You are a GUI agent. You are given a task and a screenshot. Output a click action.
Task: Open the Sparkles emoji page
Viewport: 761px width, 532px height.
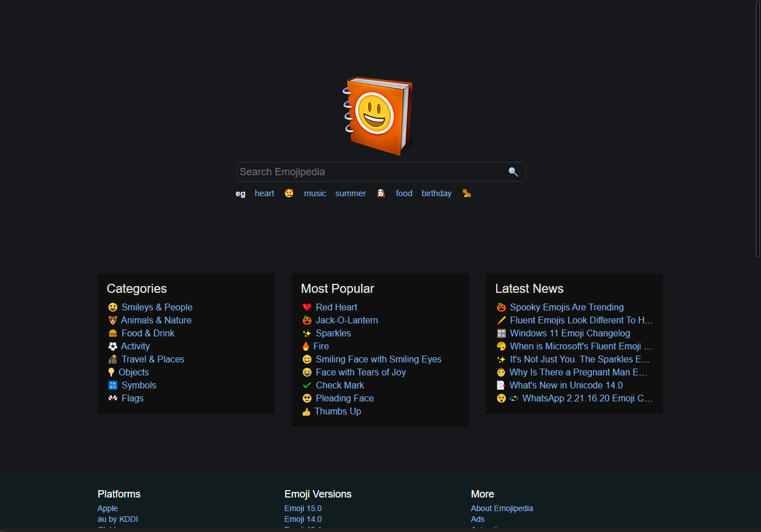[333, 334]
